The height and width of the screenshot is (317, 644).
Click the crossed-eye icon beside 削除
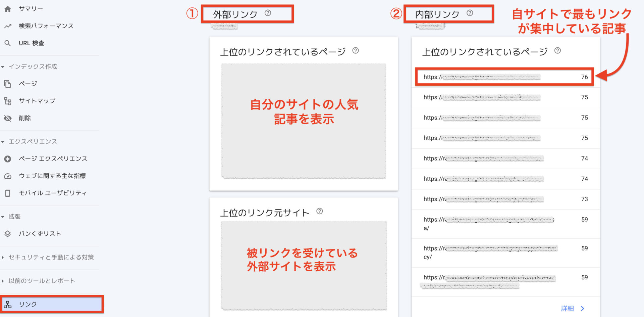[8, 118]
